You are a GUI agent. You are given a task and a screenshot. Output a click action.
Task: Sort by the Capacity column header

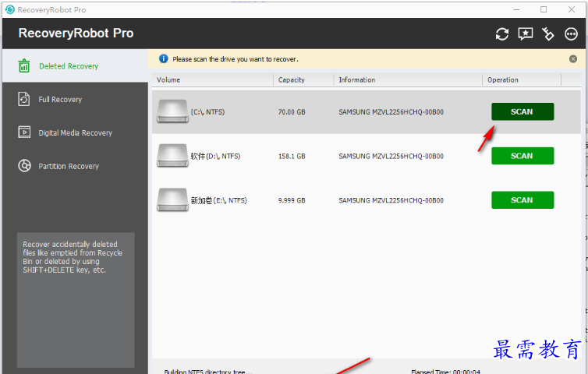(303, 79)
